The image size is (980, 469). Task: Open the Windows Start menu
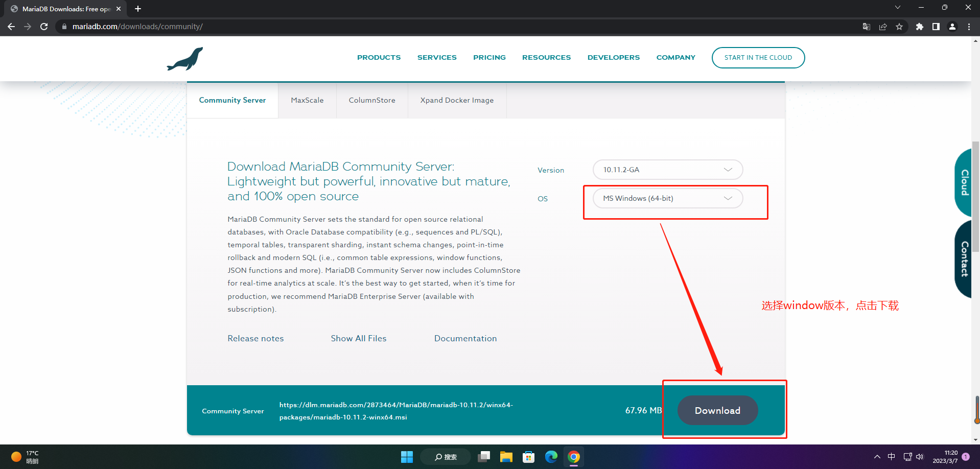point(407,457)
